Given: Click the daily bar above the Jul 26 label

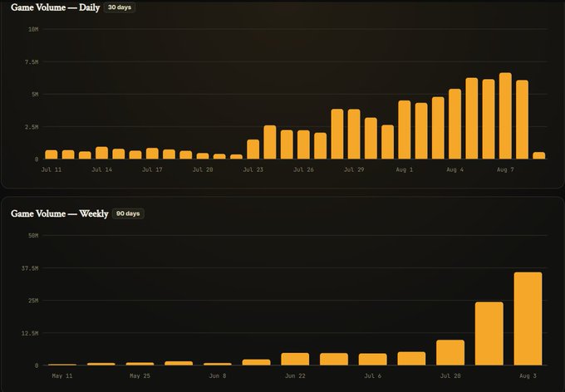Looking at the screenshot, I should click(x=303, y=145).
